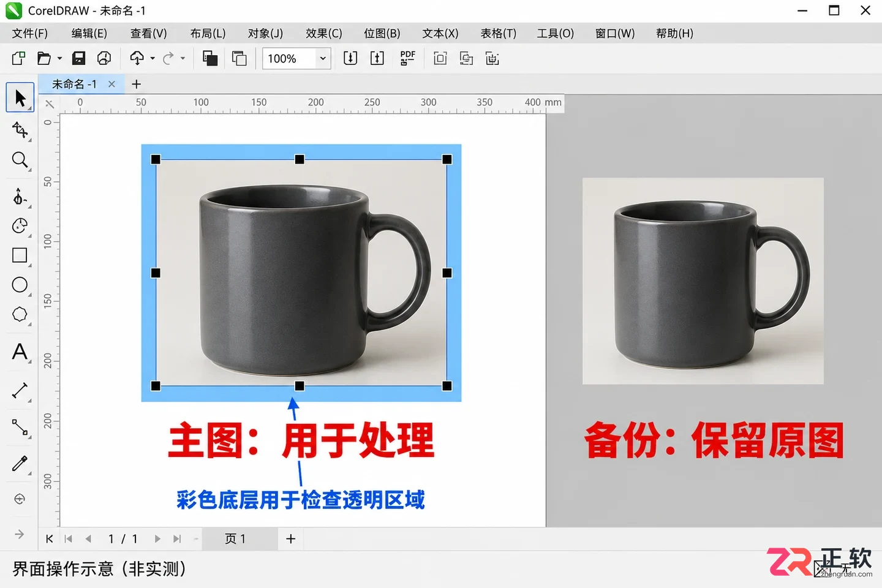Expand the Redo history dropdown arrow
The width and height of the screenshot is (882, 588).
(183, 58)
